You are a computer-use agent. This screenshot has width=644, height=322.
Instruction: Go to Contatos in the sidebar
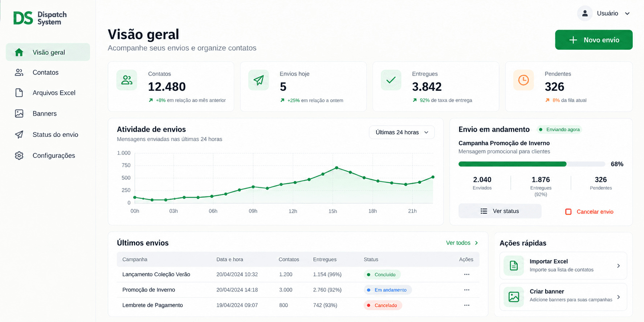[x=48, y=73]
